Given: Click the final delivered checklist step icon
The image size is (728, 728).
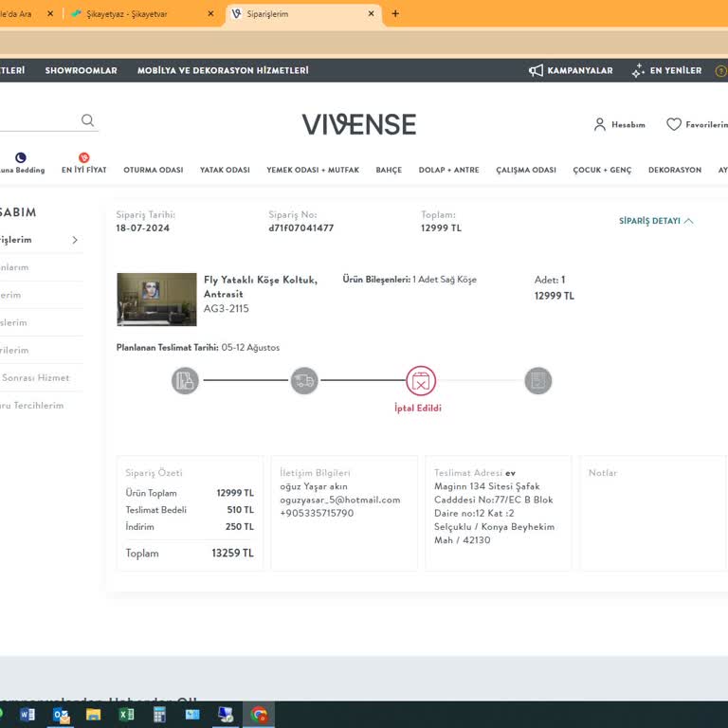Looking at the screenshot, I should [x=538, y=381].
